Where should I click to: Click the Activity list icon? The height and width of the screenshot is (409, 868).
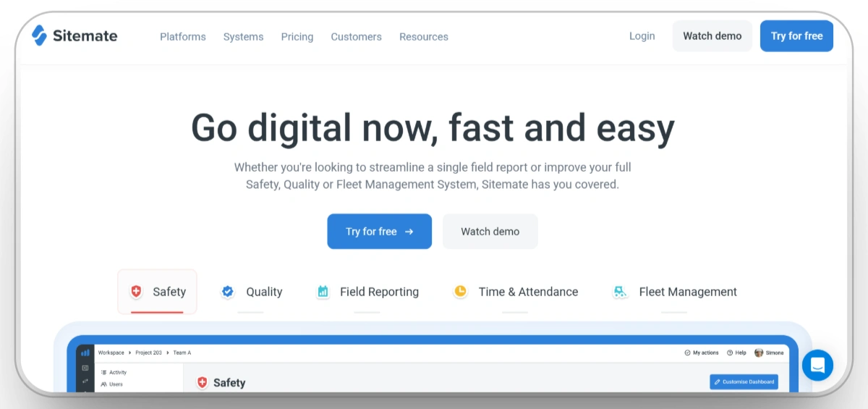(103, 372)
